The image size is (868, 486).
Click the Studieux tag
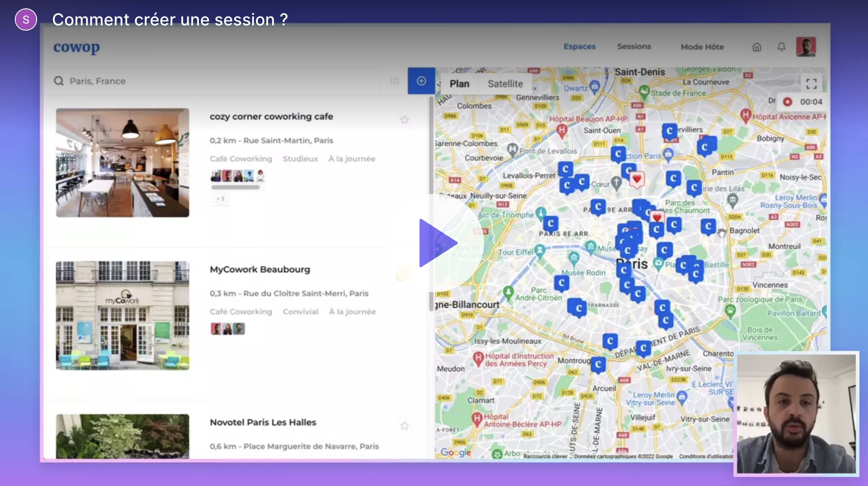(300, 159)
